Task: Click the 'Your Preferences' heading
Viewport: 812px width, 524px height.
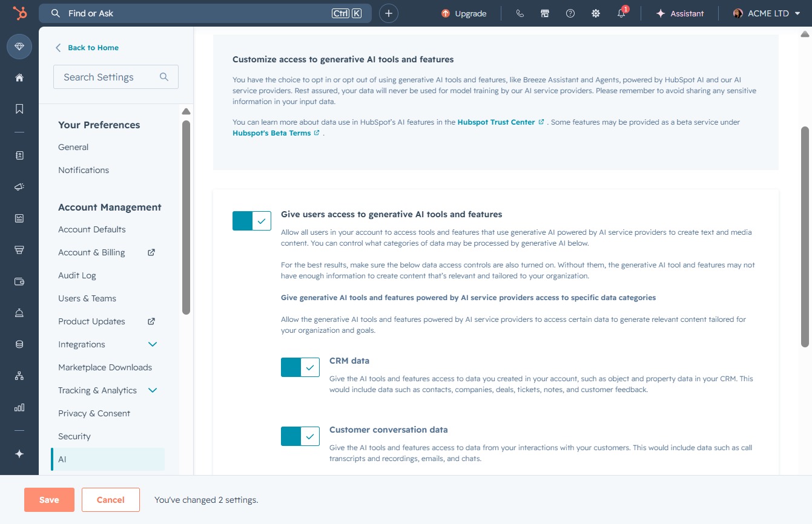Action: (99, 125)
